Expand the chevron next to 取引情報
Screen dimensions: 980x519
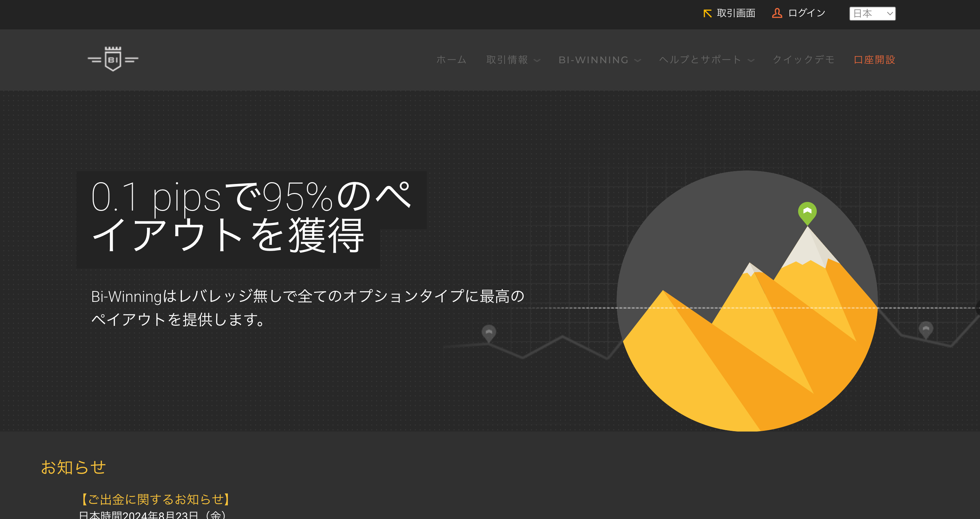coord(537,61)
